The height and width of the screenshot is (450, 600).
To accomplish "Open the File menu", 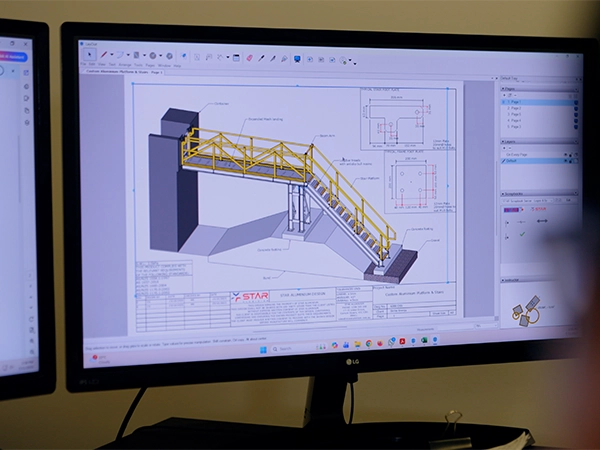I will (x=83, y=64).
